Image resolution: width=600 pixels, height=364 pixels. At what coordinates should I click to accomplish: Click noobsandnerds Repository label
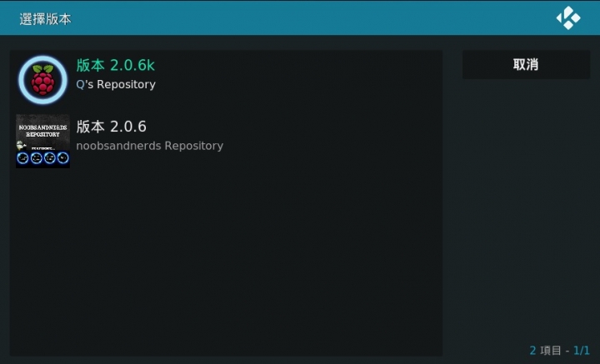(150, 146)
